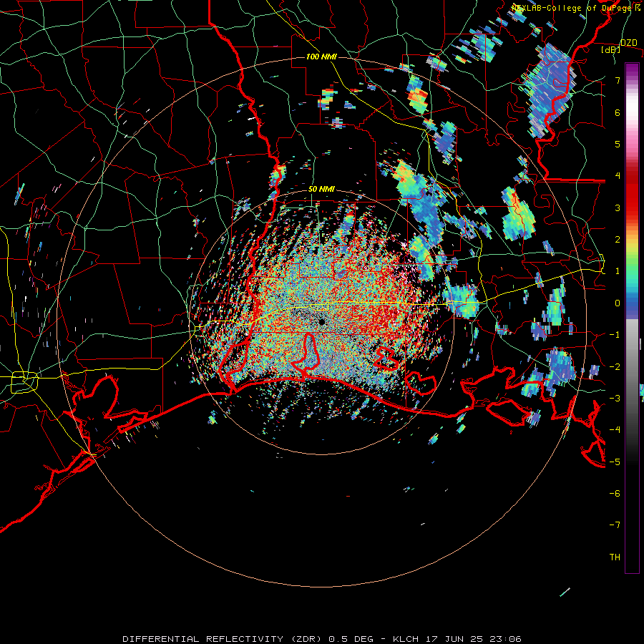Click the 0 dB tick label on scale
644x644 pixels.
618,303
